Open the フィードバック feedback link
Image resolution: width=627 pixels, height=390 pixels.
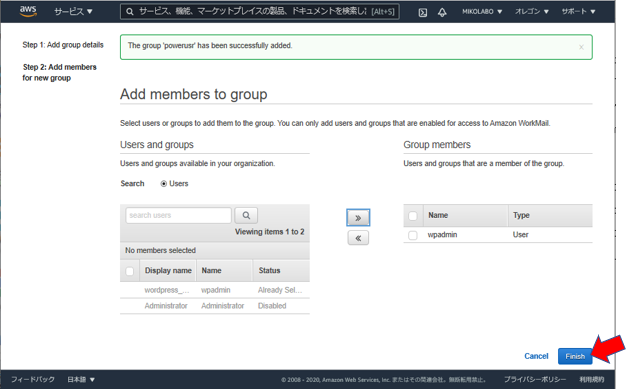click(x=33, y=379)
